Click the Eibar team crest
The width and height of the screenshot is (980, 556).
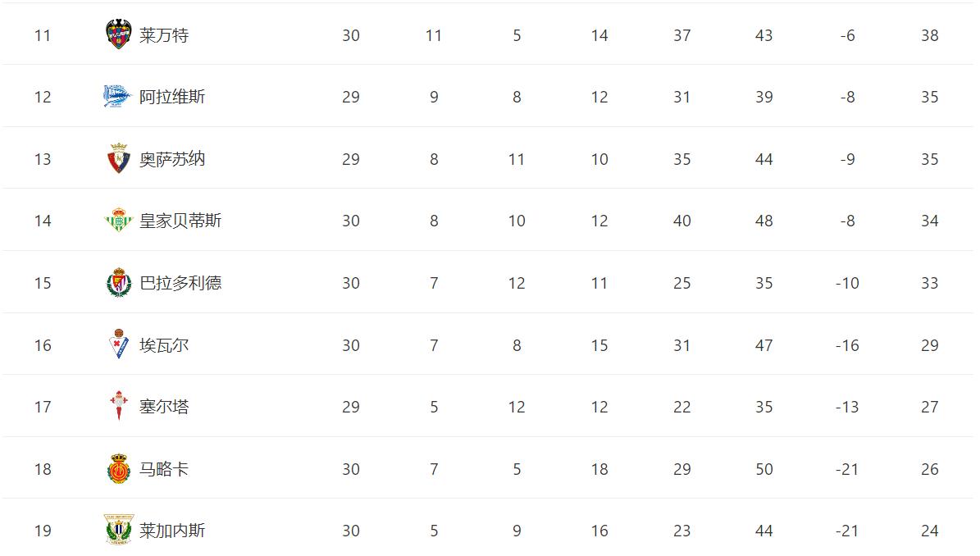click(119, 345)
